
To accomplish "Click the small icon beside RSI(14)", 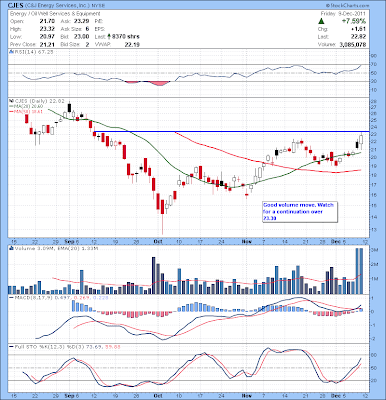I will tap(11, 52).
